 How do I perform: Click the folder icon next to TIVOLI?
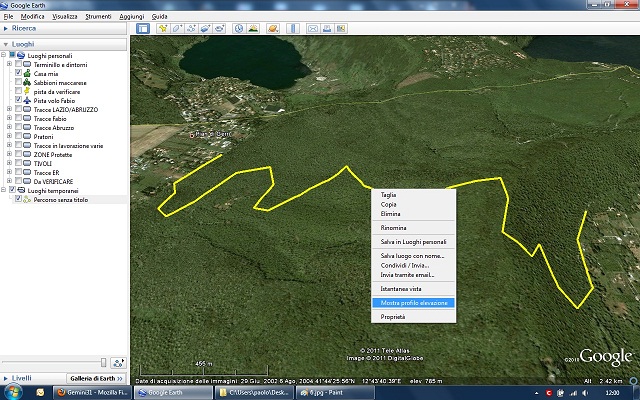click(x=27, y=164)
